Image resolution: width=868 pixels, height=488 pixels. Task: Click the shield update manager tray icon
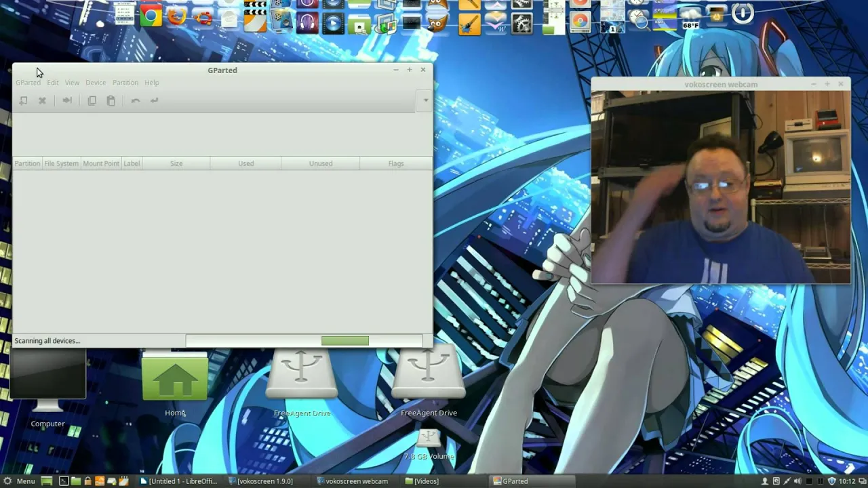[x=832, y=481]
